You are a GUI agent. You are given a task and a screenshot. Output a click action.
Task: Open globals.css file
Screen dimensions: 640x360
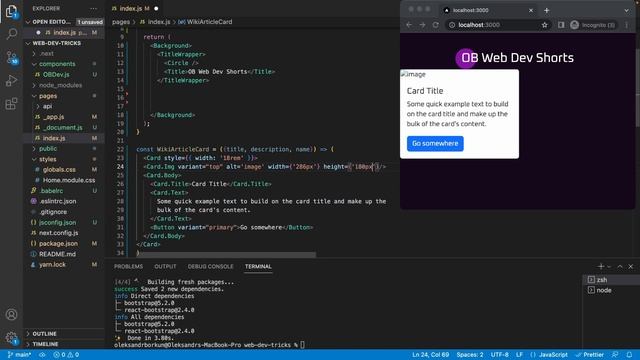[x=59, y=169]
